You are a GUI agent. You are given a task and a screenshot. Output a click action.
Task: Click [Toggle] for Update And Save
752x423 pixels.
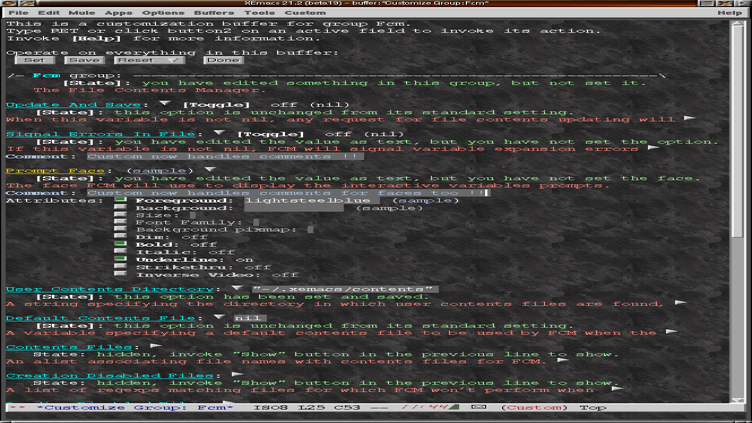pos(216,105)
